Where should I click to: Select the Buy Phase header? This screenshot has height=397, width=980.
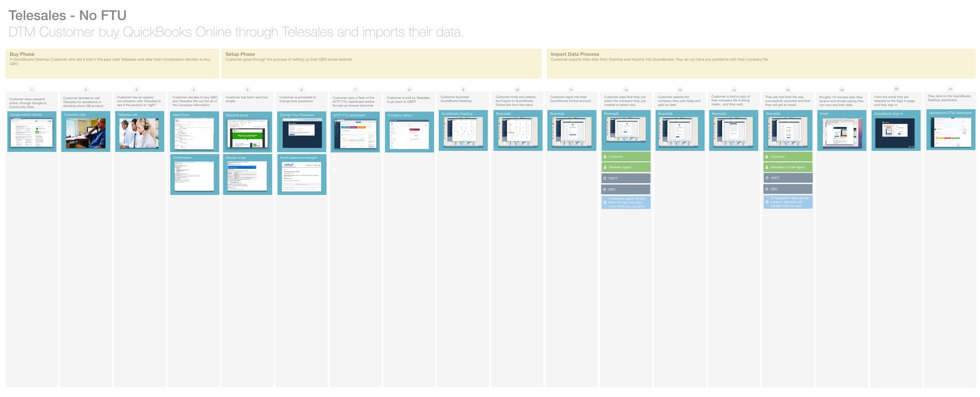(x=112, y=64)
